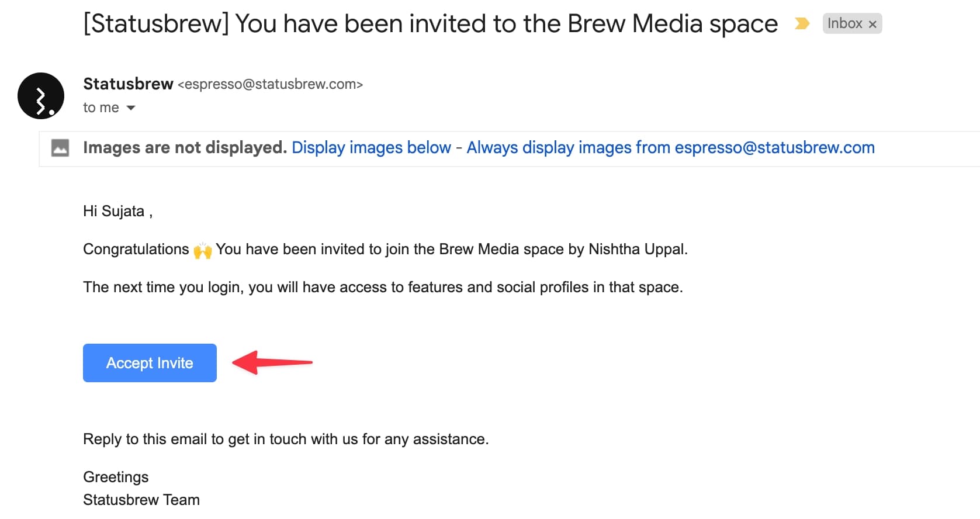Always display images from espresso@statusbrew.com
The height and width of the screenshot is (519, 980).
coord(670,148)
